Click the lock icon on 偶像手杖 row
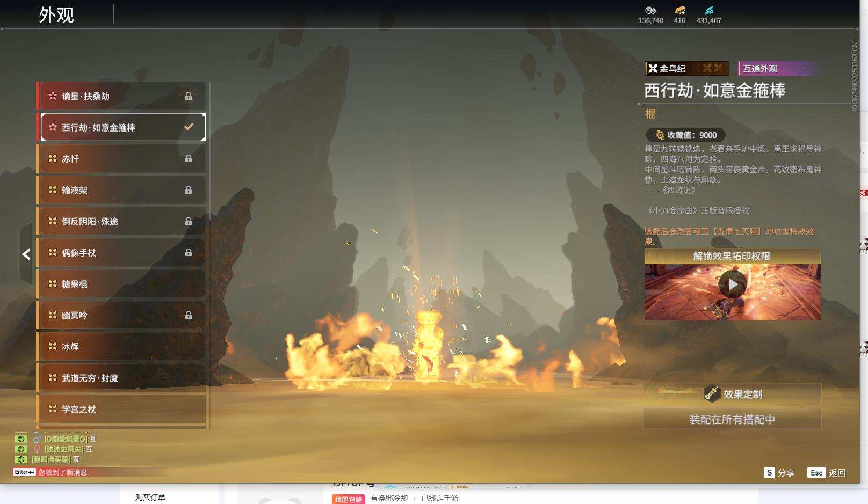 pyautogui.click(x=189, y=252)
